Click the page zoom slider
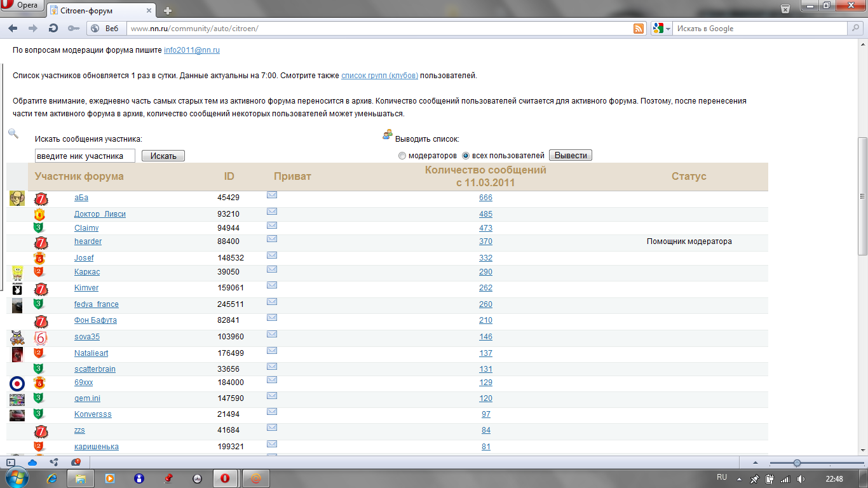This screenshot has width=868, height=488. coord(797,463)
